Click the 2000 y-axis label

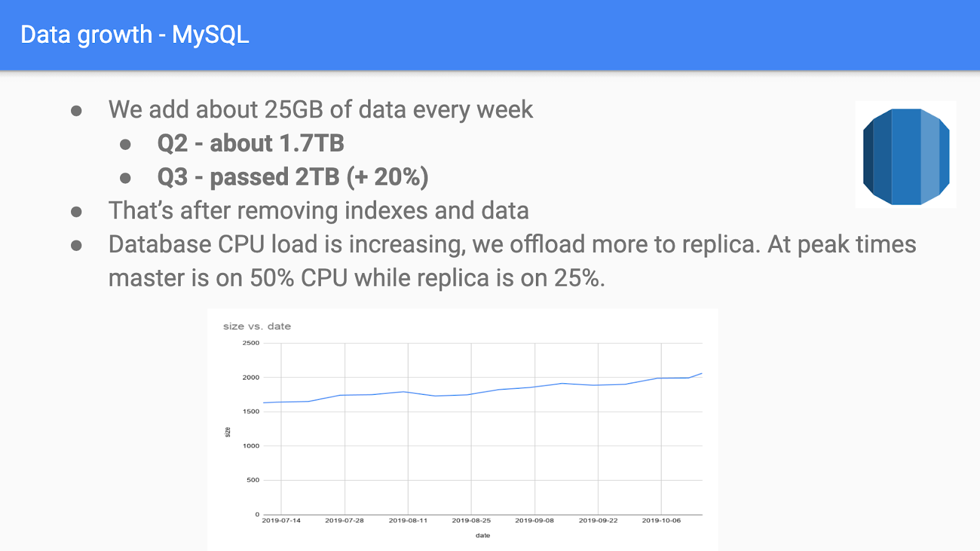(251, 377)
